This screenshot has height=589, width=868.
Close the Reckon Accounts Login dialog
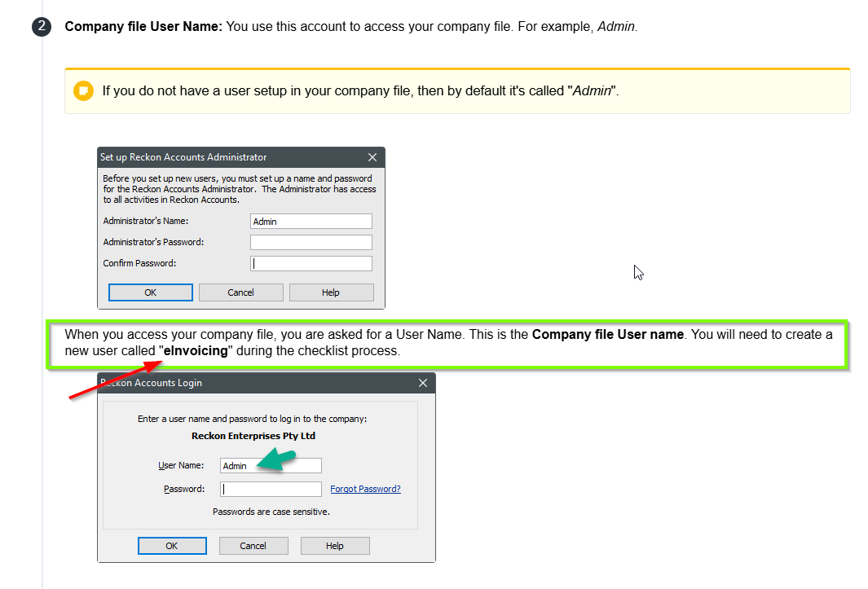tap(423, 383)
